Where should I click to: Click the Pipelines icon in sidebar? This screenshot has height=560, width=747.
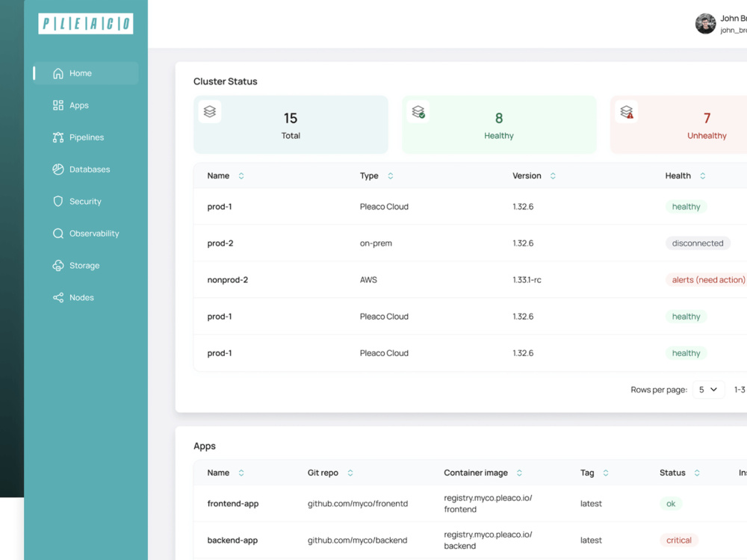pos(58,137)
